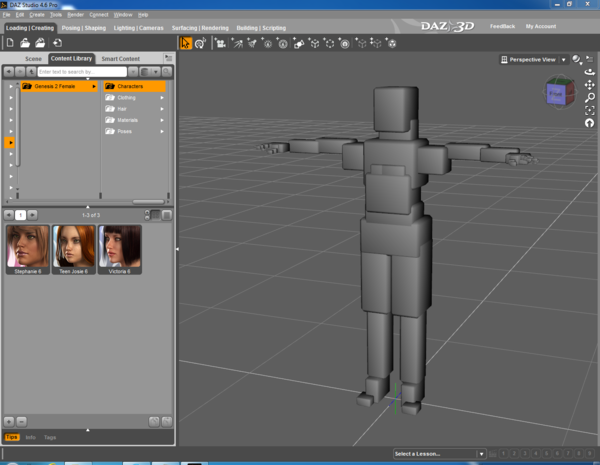
Task: Open the draw style sphere dropdown
Action: coord(577,59)
